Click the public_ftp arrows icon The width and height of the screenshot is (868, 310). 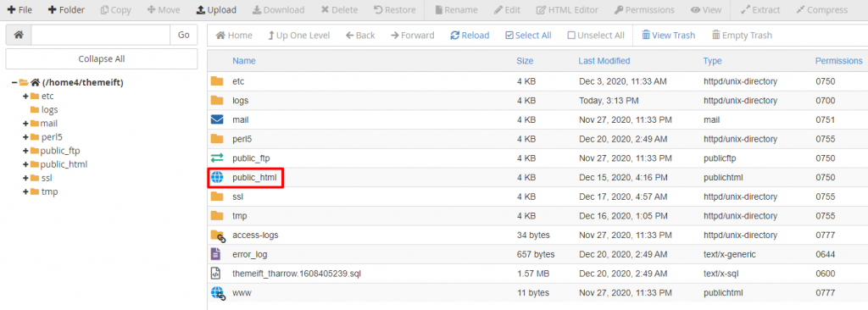tap(216, 158)
